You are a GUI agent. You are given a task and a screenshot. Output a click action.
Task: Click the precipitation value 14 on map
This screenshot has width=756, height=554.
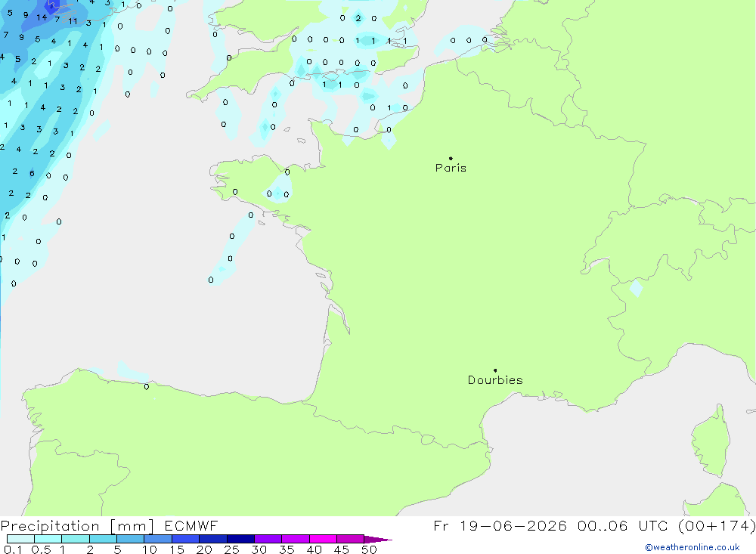[42, 17]
